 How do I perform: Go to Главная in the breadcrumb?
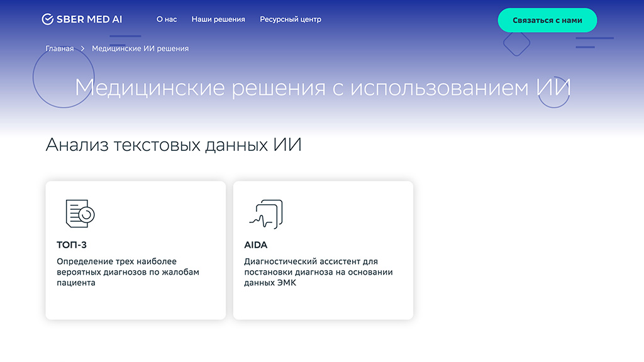pos(60,48)
